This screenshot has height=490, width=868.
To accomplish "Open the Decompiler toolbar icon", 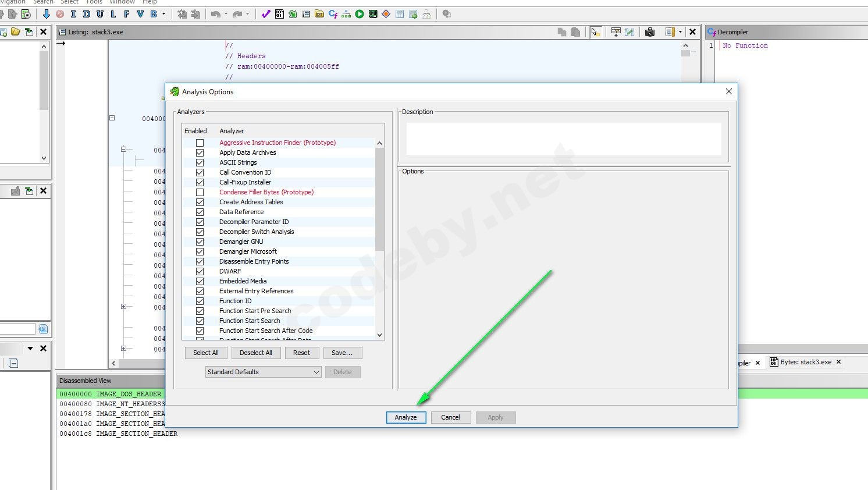I will coord(333,14).
